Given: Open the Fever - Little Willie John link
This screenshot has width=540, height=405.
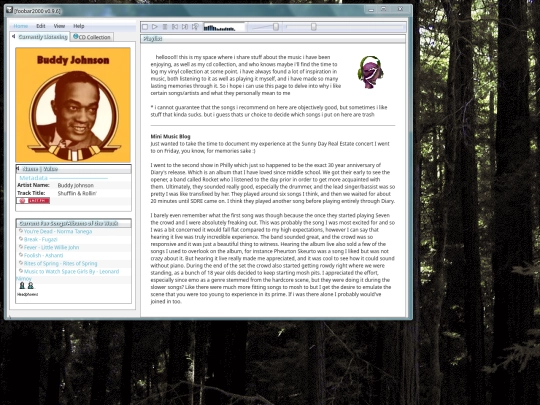Looking at the screenshot, I should click(51, 247).
